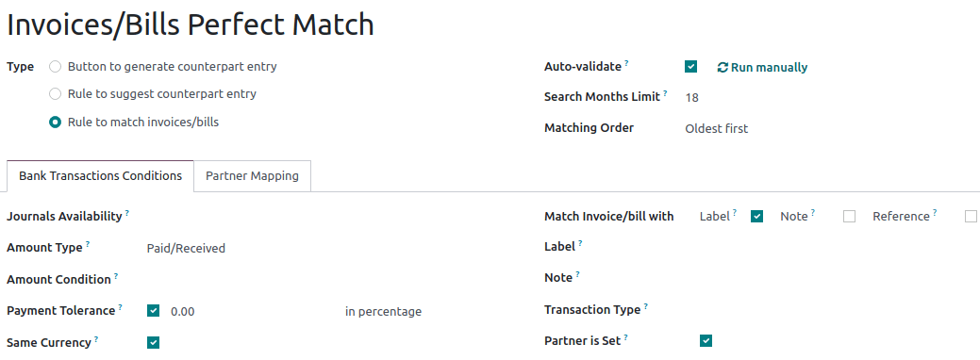Click the refresh icon beside Run manually
980x360 pixels.
click(x=723, y=68)
